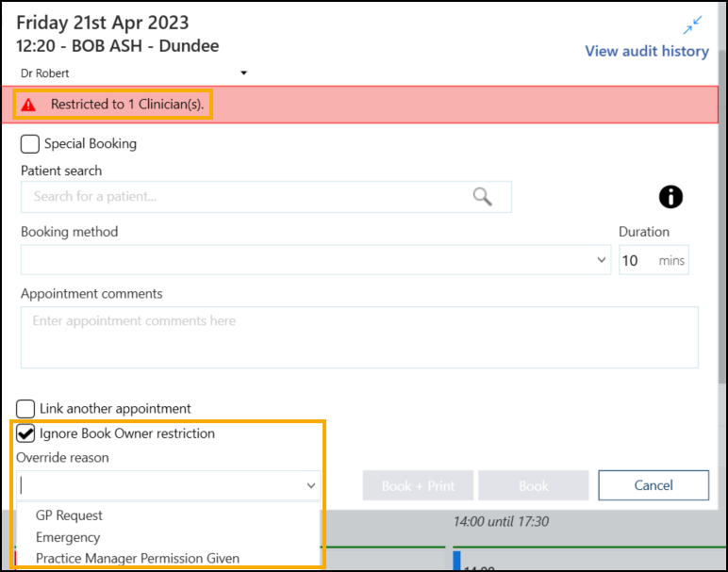The width and height of the screenshot is (728, 572).
Task: Choose Emergency from the override list
Action: 67,537
